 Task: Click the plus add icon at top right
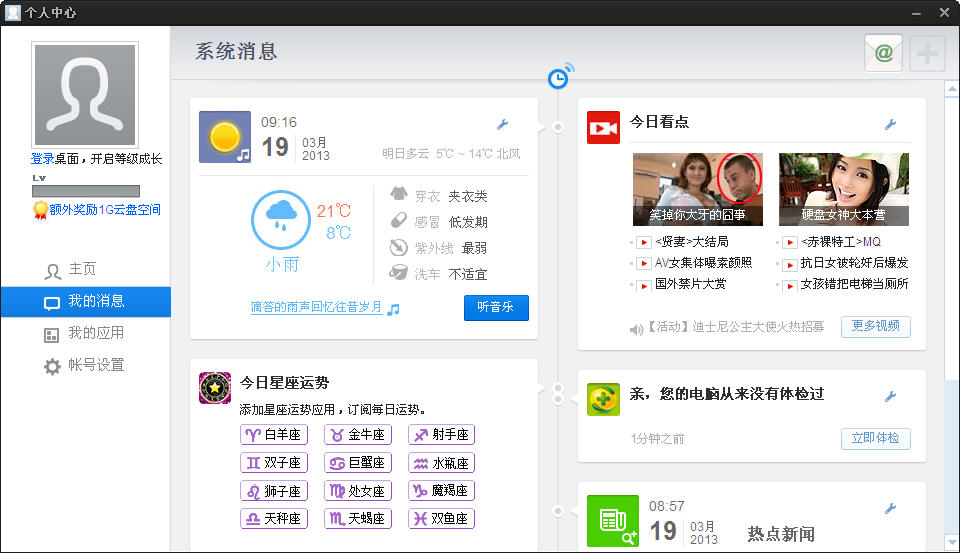(926, 53)
